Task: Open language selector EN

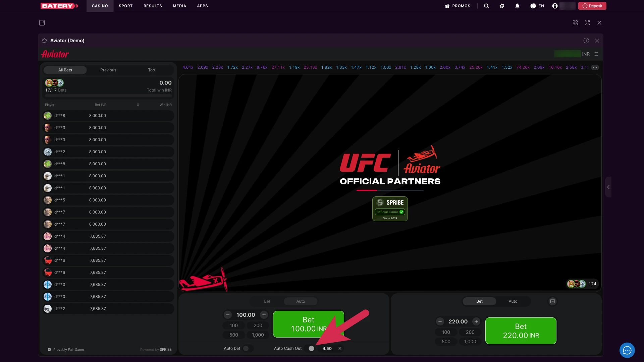Action: (537, 6)
